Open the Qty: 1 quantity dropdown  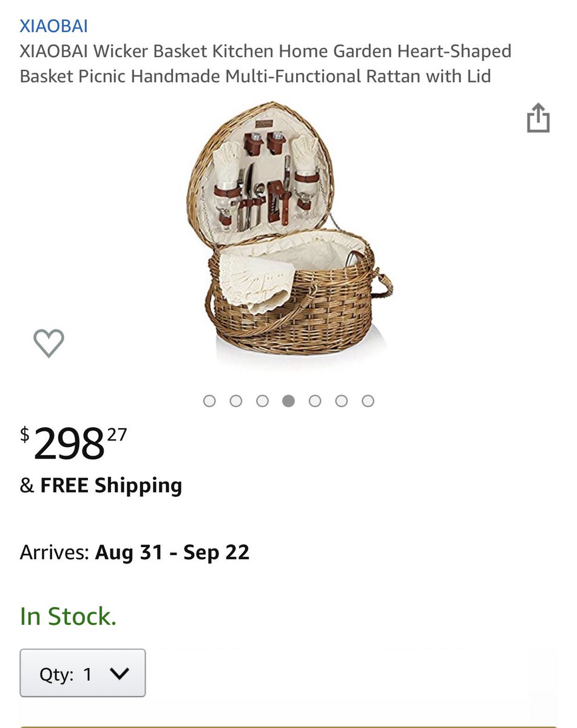tap(83, 673)
